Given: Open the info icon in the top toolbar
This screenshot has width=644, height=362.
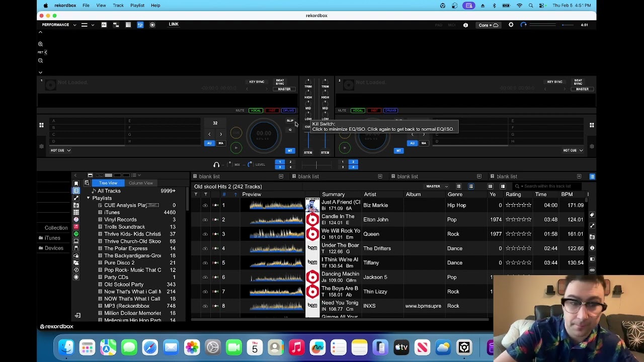Looking at the screenshot, I should (465, 25).
